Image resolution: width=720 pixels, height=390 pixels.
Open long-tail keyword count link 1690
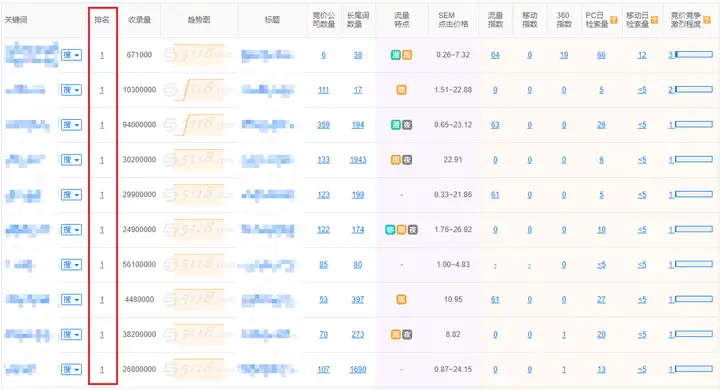tap(358, 369)
